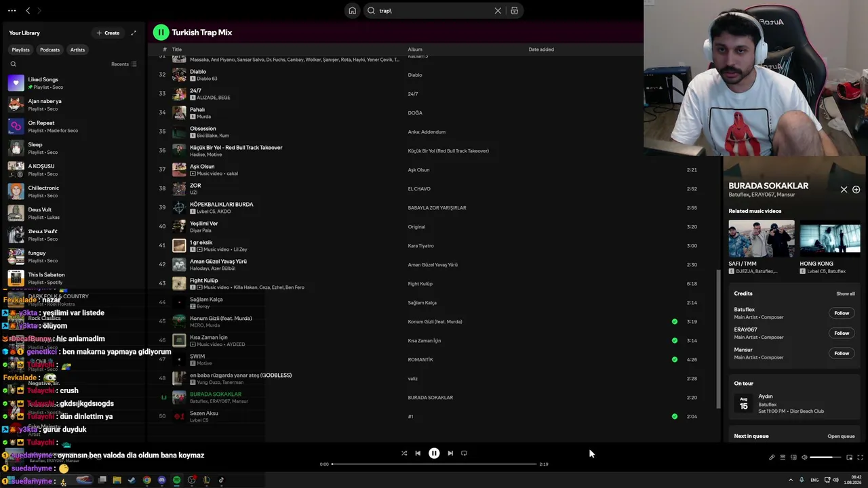This screenshot has width=868, height=488.
Task: Mute the Spotify volume
Action: (804, 457)
